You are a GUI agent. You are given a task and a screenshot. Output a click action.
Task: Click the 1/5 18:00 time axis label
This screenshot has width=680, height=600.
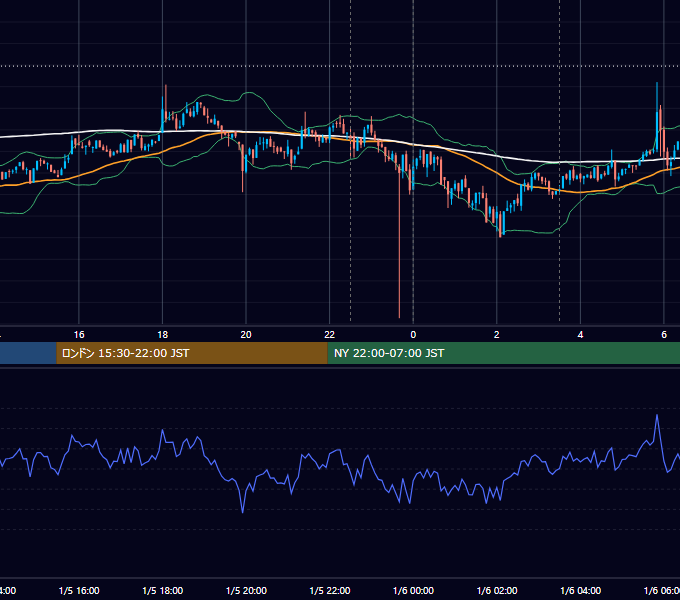[163, 590]
